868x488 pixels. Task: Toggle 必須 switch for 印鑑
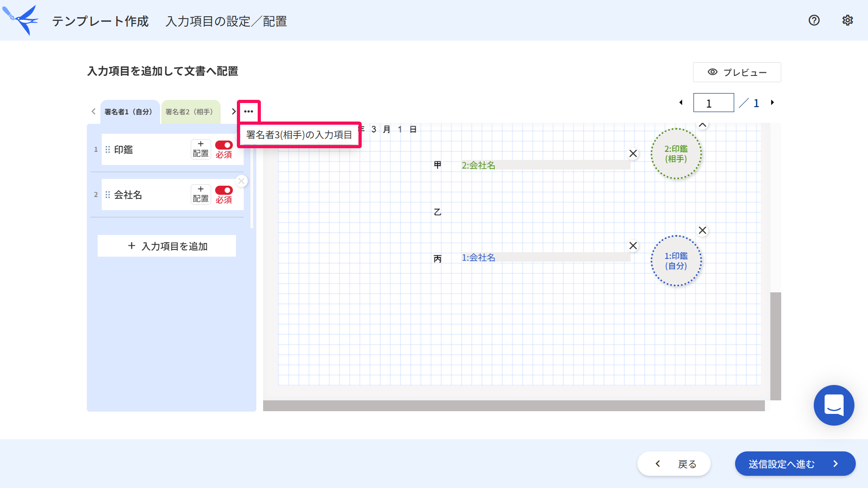pos(224,145)
